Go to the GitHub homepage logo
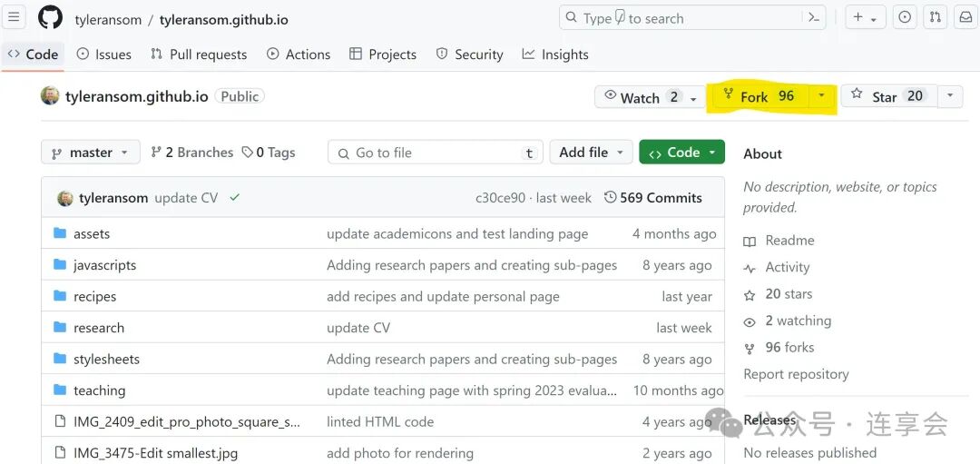The height and width of the screenshot is (464, 980). point(50,17)
